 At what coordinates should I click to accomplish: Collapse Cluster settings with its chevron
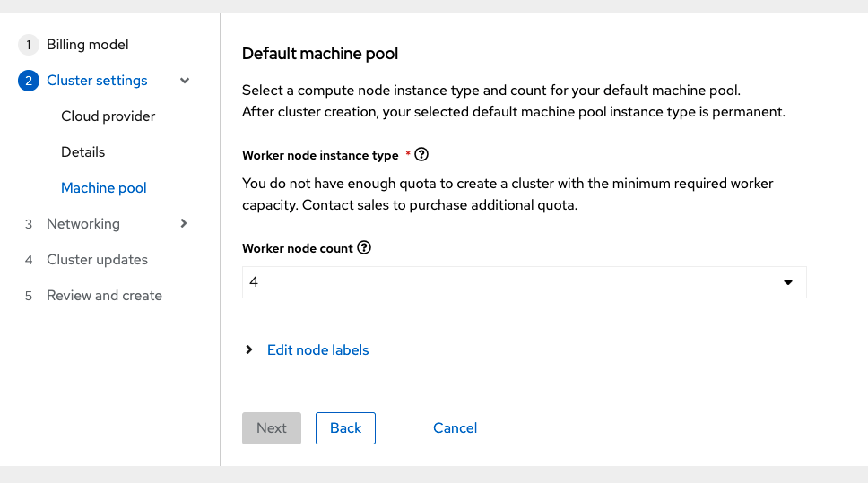(185, 81)
